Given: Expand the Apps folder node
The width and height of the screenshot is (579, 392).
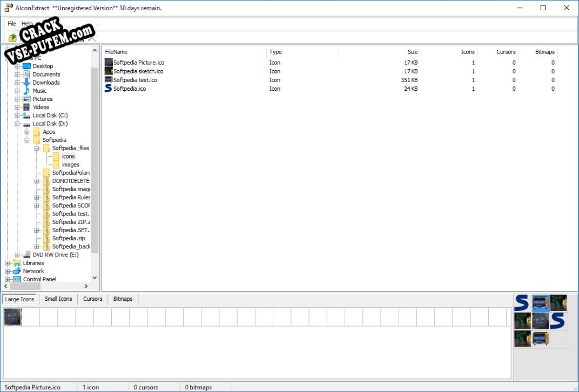Looking at the screenshot, I should tap(27, 132).
